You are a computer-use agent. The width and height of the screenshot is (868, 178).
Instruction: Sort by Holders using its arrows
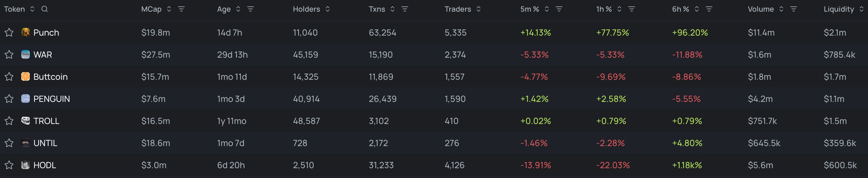328,9
